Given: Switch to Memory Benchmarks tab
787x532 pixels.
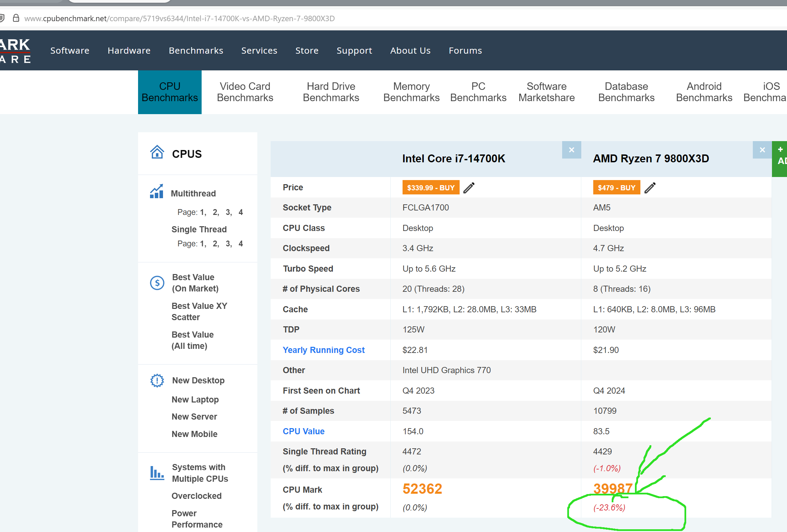Looking at the screenshot, I should (x=411, y=92).
